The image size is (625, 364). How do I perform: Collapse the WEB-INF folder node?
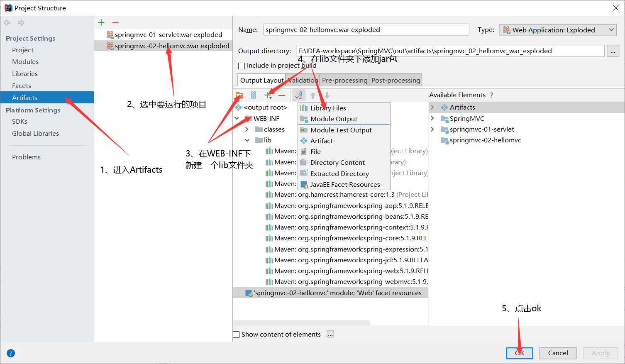[237, 118]
